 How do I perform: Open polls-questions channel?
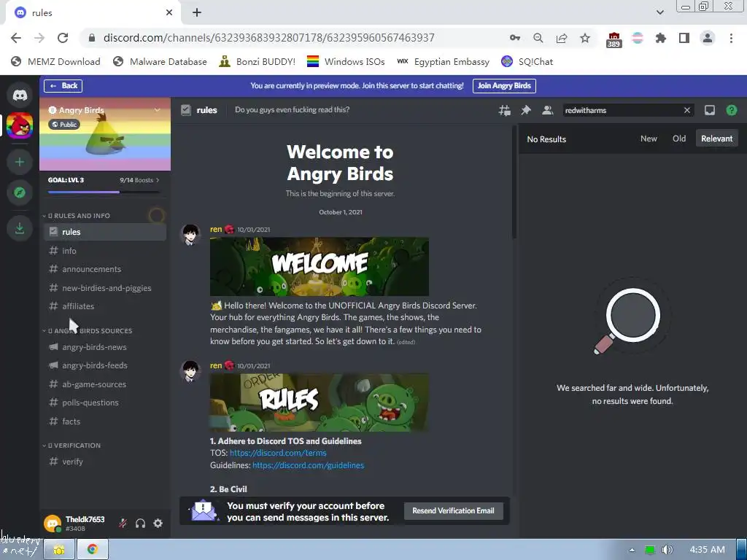pos(105,402)
